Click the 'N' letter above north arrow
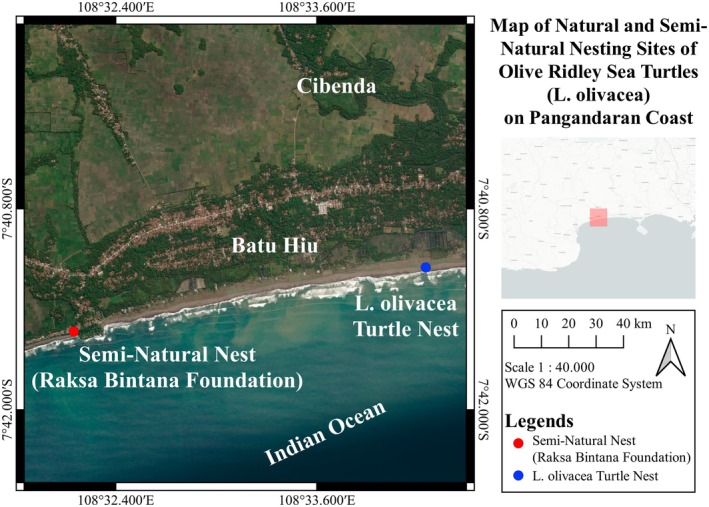This screenshot has width=709, height=507. pos(671,329)
